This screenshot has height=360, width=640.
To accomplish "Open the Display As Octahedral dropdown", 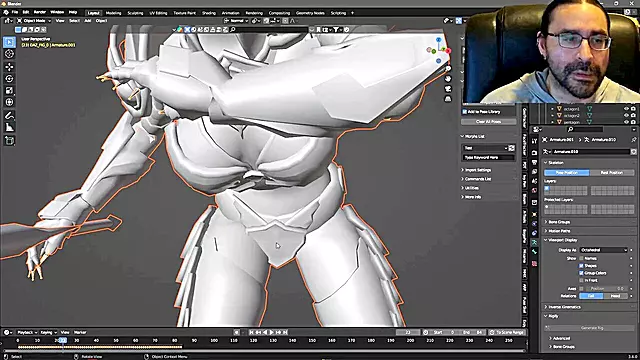I will 604,250.
